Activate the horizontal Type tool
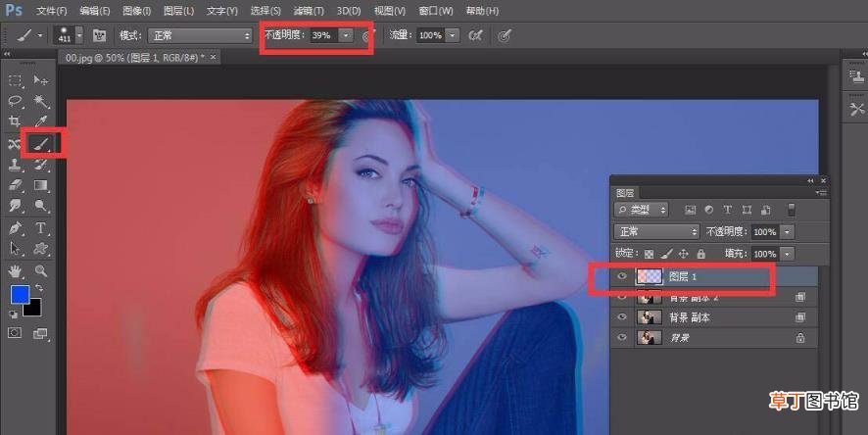 pyautogui.click(x=40, y=227)
